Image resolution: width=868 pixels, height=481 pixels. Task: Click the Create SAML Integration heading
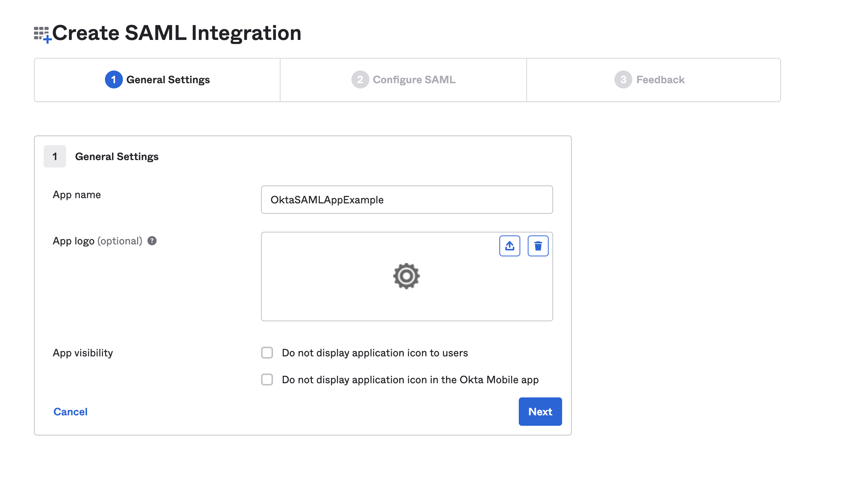tap(176, 33)
